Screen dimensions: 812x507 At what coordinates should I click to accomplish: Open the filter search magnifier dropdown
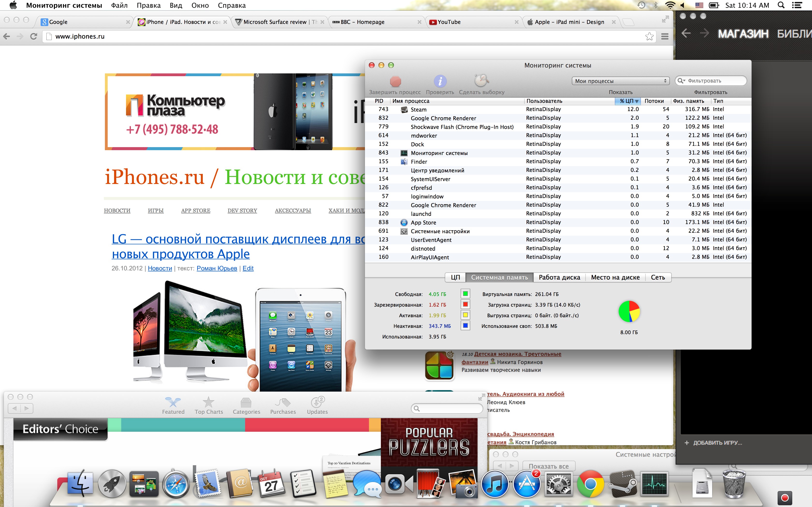681,81
